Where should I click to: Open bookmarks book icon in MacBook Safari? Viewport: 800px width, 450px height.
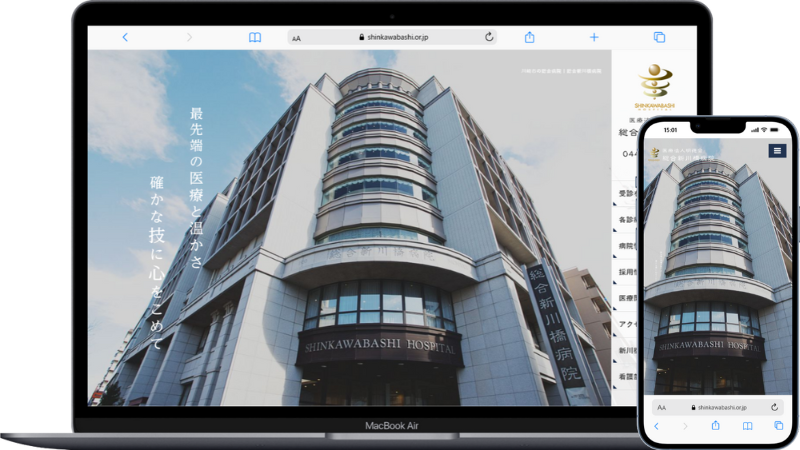[x=255, y=37]
